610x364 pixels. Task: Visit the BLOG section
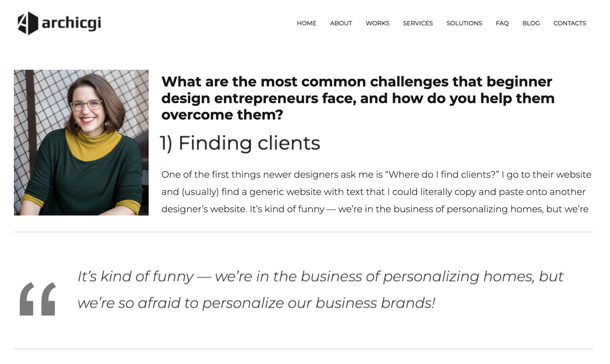pos(531,23)
